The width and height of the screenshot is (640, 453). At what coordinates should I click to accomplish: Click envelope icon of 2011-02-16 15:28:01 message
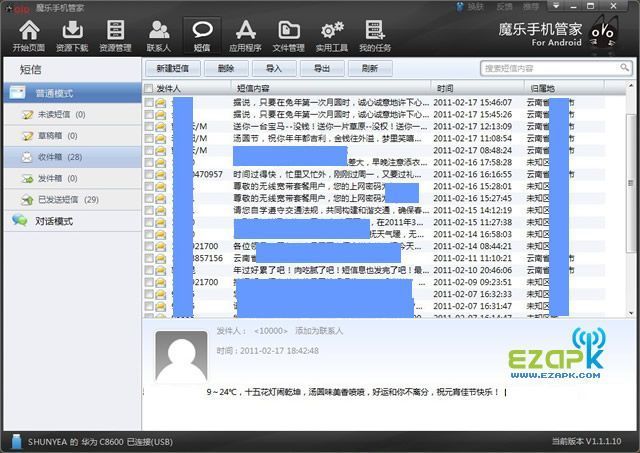(160, 187)
